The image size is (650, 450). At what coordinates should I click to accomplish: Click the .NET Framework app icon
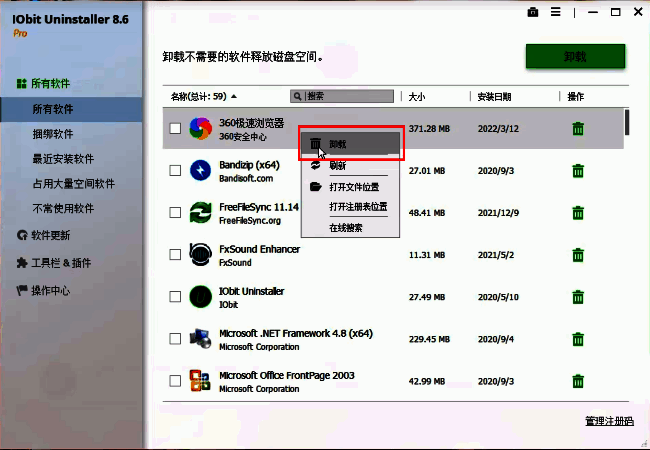coord(201,339)
